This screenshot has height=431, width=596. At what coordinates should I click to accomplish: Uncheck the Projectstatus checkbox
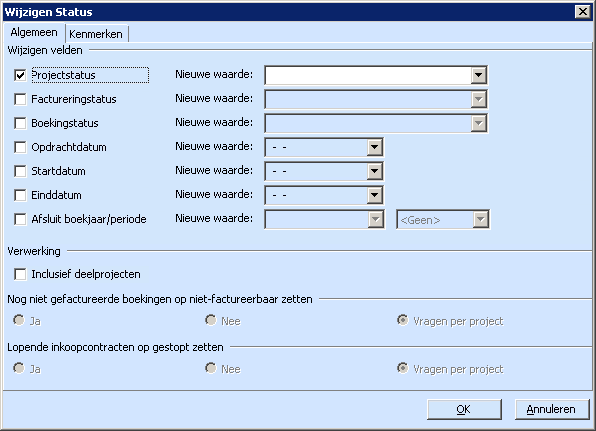point(20,75)
